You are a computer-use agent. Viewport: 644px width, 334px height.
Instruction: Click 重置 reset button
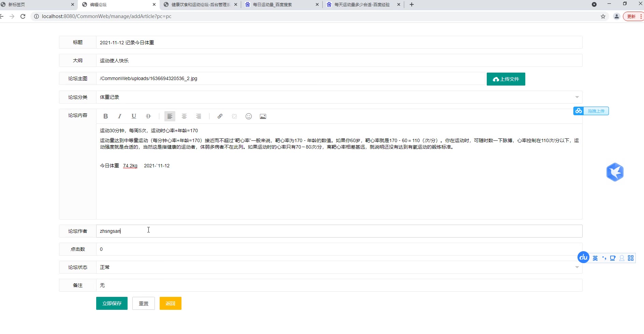pyautogui.click(x=144, y=303)
